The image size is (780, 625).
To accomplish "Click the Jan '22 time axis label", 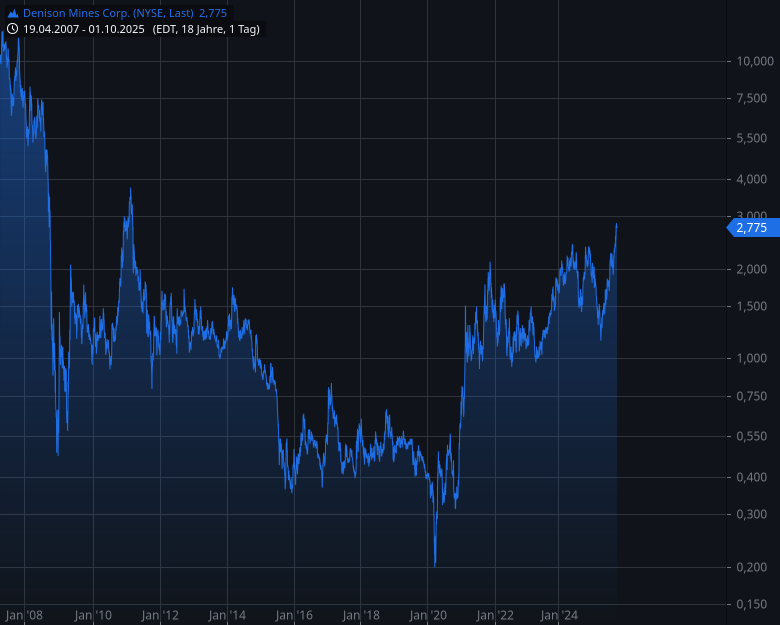I will pyautogui.click(x=494, y=615).
